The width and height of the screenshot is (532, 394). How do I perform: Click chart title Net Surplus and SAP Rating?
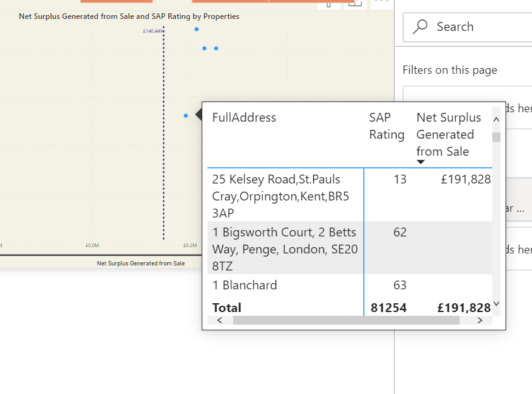[129, 16]
